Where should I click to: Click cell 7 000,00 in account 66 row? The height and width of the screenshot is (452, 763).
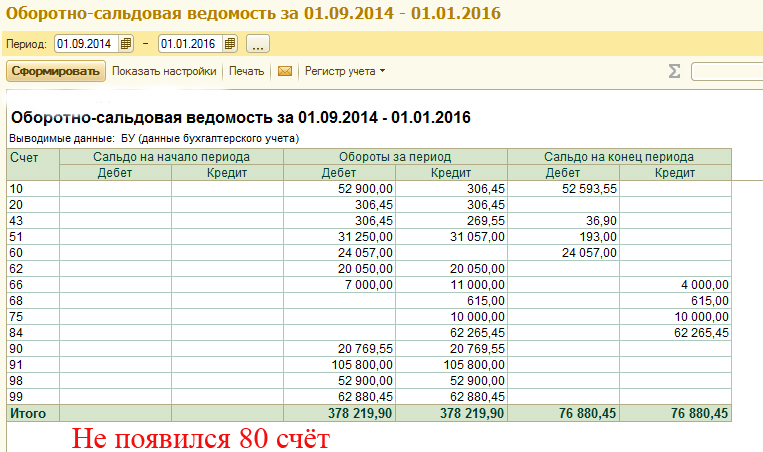339,285
